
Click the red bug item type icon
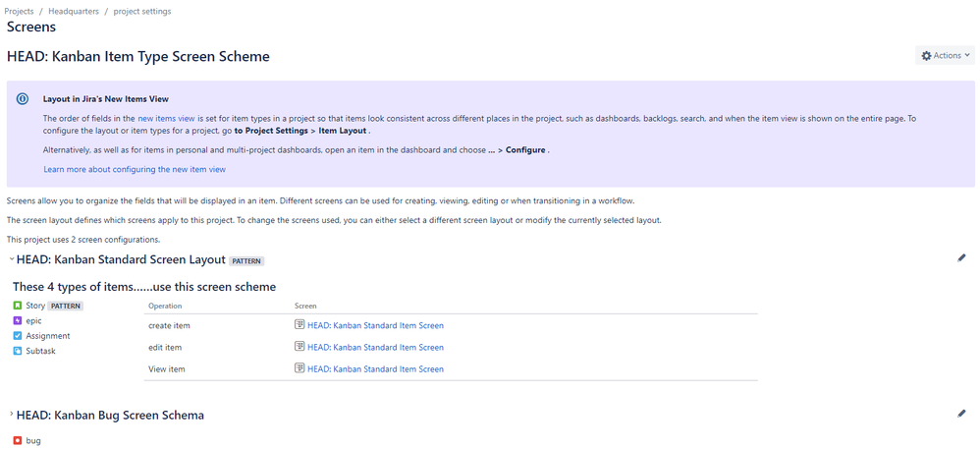pos(18,441)
